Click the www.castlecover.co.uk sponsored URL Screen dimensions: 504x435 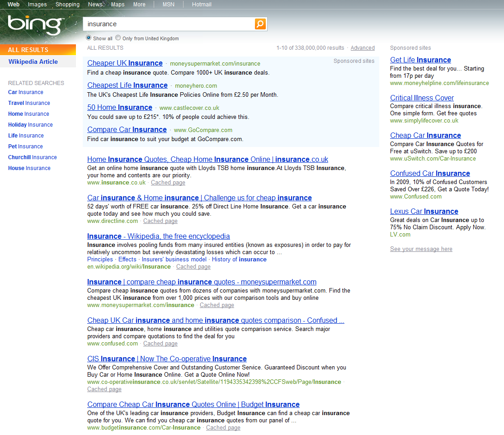[x=189, y=108]
